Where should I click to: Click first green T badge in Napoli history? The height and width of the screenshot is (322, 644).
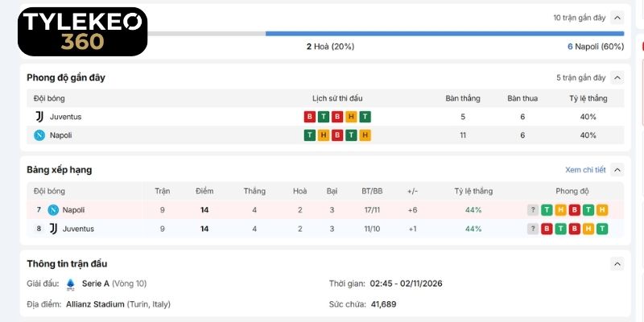point(310,135)
